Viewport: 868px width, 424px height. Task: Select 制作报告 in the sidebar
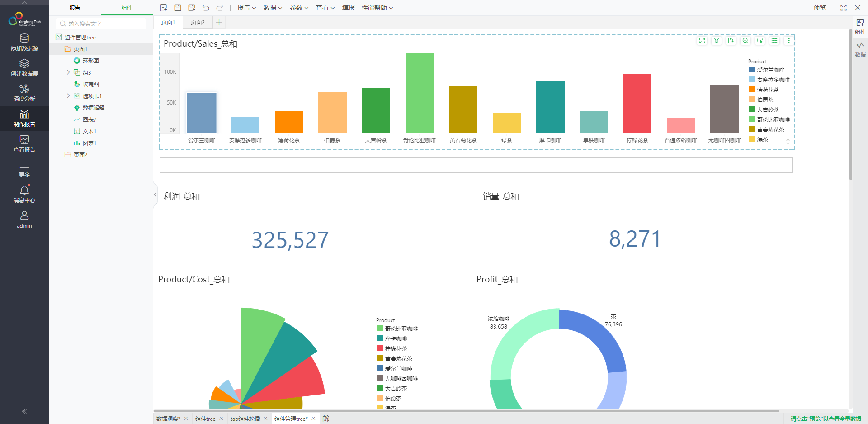(24, 118)
